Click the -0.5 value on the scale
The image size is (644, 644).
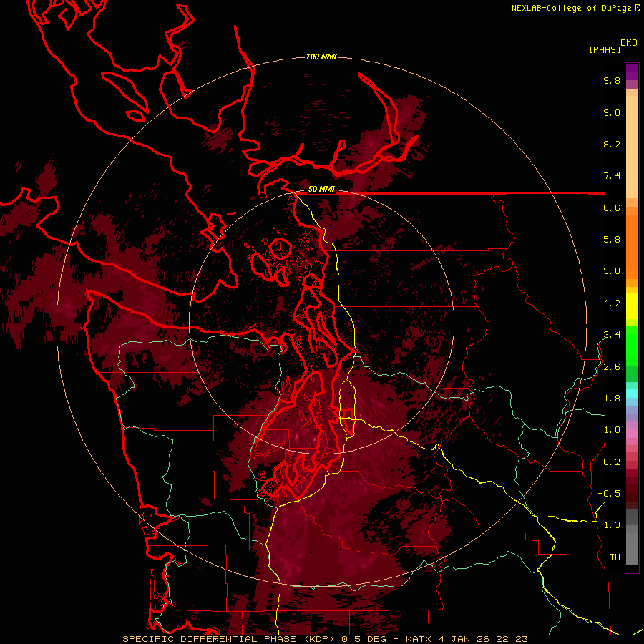(609, 494)
